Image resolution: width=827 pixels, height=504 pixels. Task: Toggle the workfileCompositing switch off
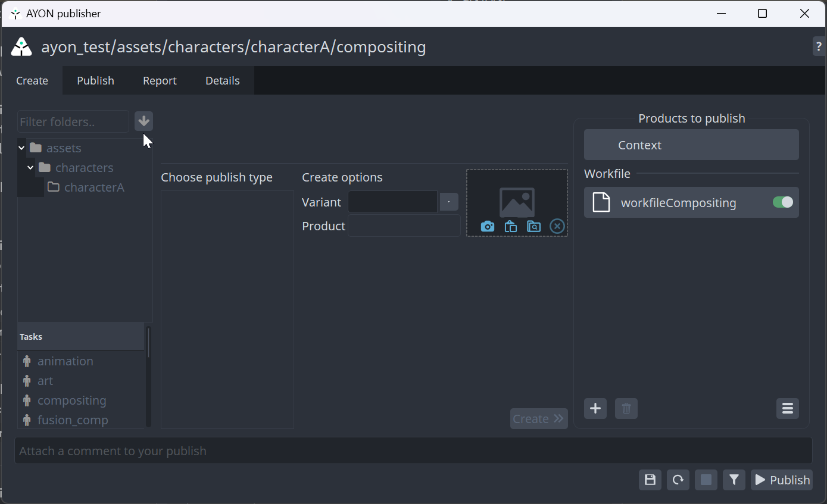pyautogui.click(x=783, y=202)
